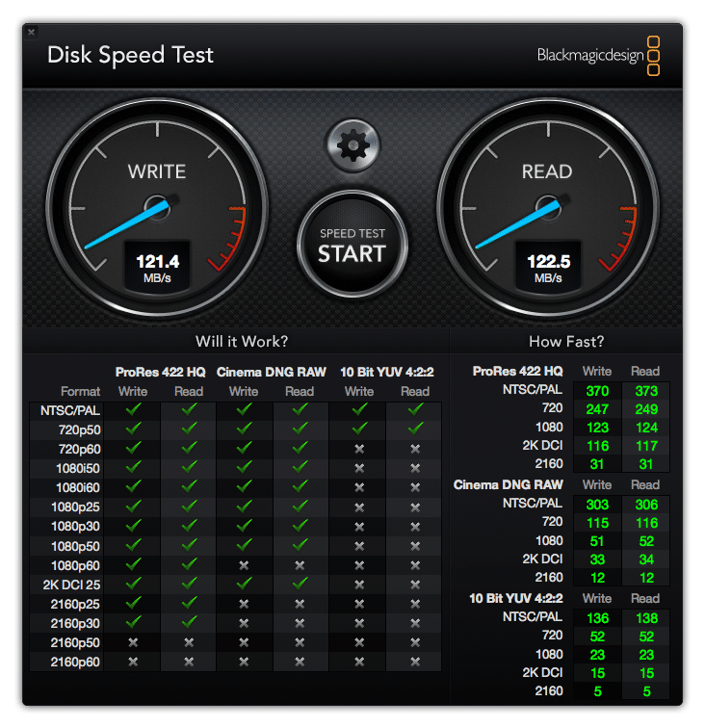The image size is (705, 728).
Task: Click 1080p60 Cinema DNG RAW Read cross mark
Action: [300, 565]
